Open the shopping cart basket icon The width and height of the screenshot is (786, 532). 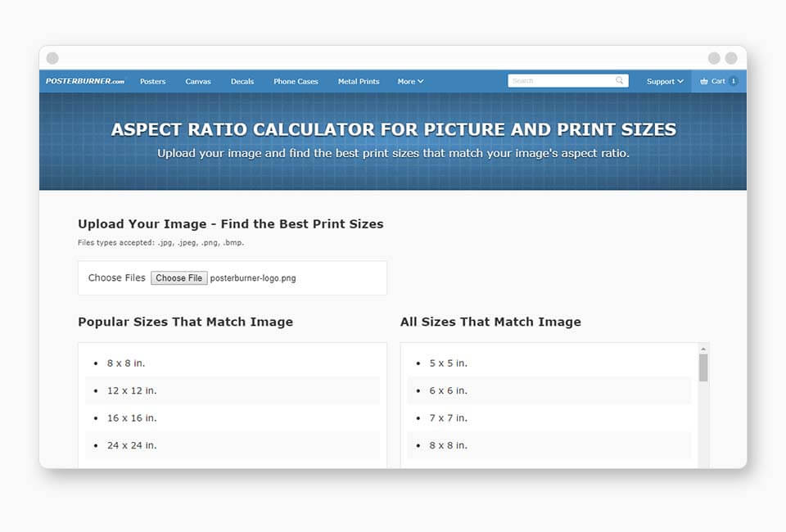click(704, 81)
